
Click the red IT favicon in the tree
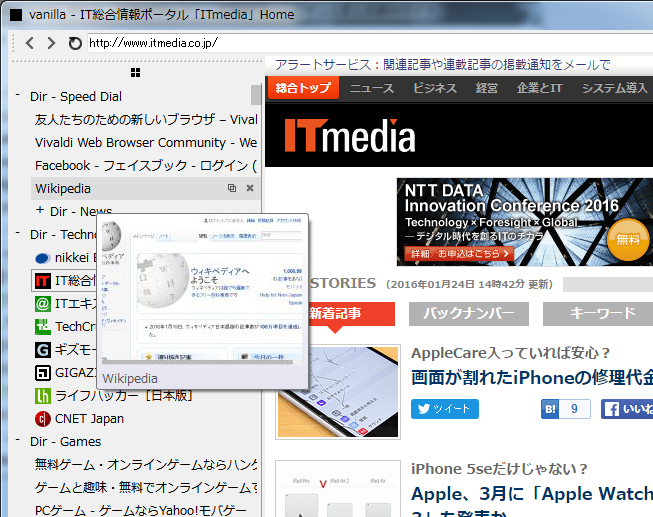tap(42, 281)
